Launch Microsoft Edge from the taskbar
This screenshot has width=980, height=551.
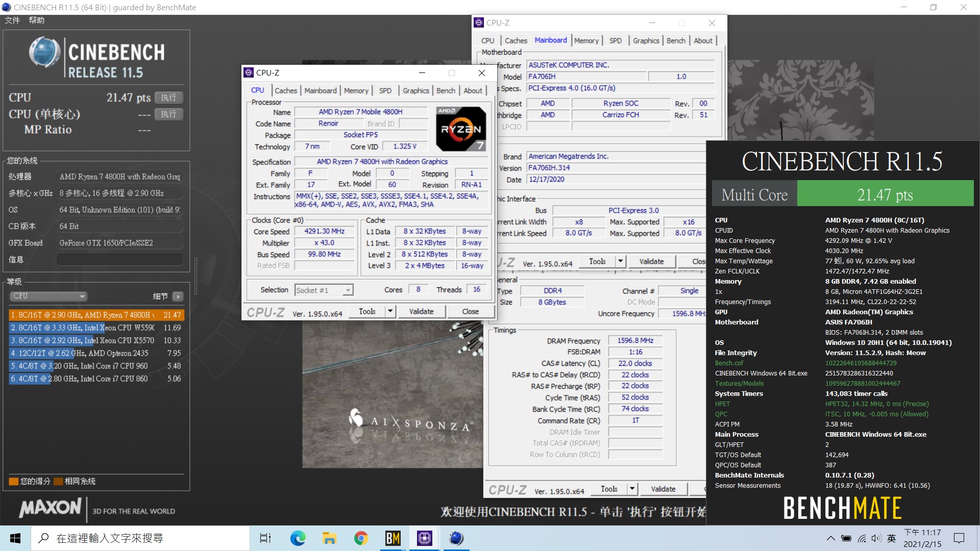(x=298, y=538)
